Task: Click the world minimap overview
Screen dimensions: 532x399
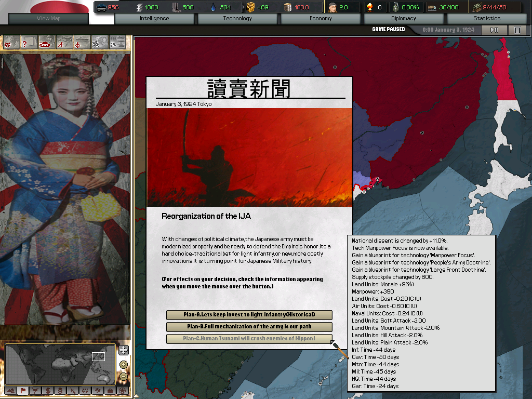Action: pyautogui.click(x=60, y=364)
